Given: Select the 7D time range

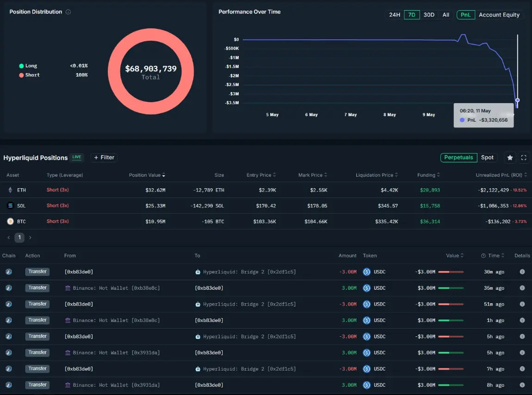Looking at the screenshot, I should click(412, 15).
